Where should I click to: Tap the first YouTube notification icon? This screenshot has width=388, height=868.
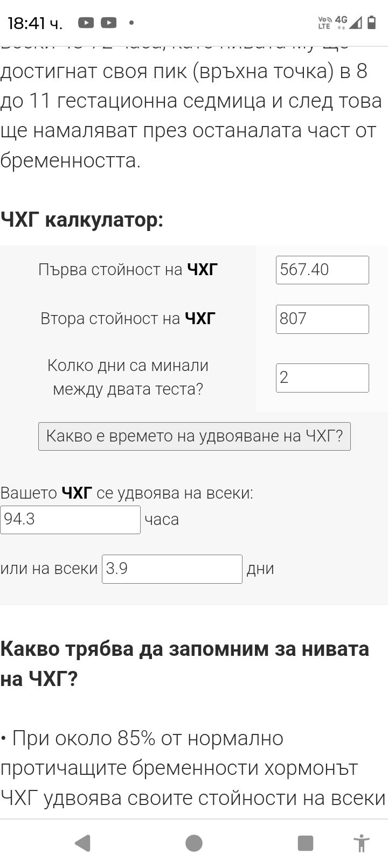pos(86,23)
